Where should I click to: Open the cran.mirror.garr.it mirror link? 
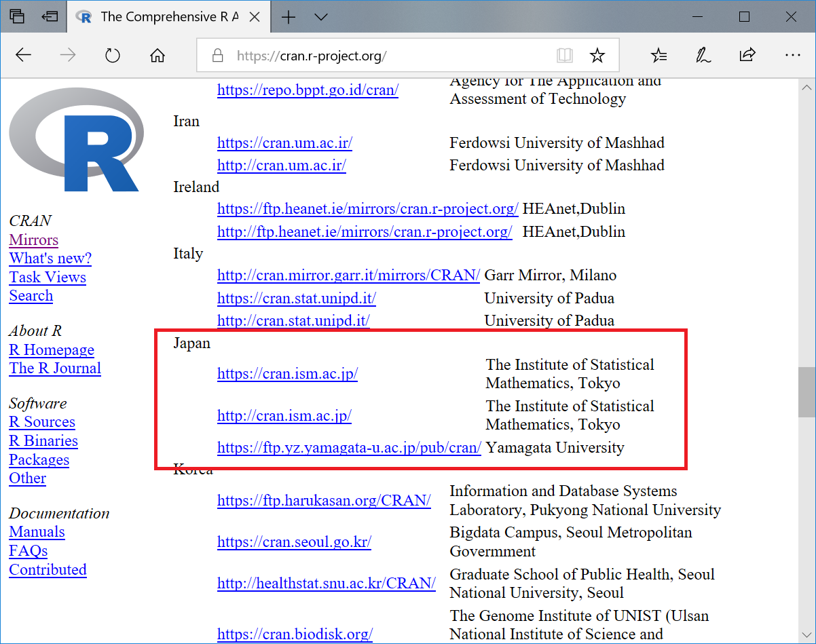[x=349, y=276]
